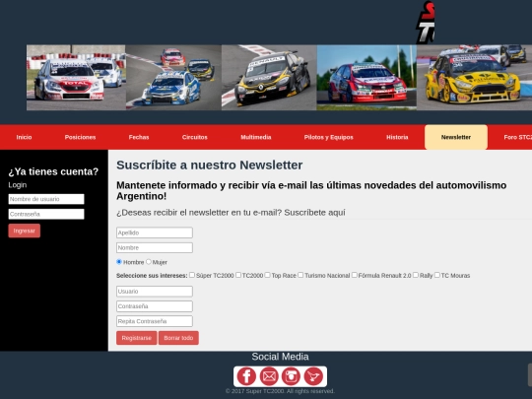Click the email envelope social icon
The height and width of the screenshot is (399, 532).
269,376
